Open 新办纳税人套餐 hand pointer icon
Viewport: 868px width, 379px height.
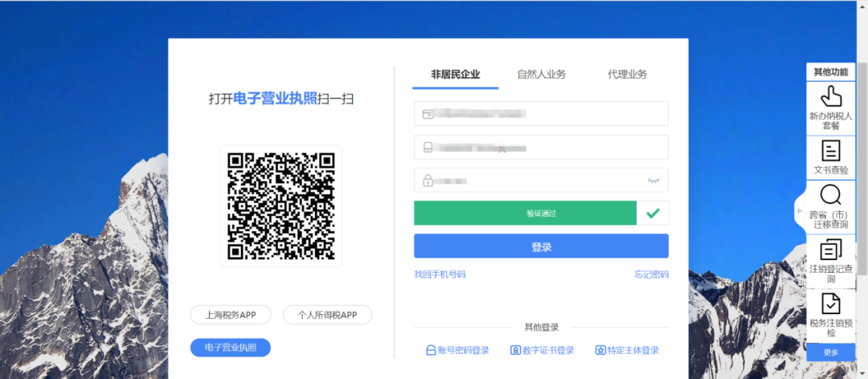(x=830, y=96)
